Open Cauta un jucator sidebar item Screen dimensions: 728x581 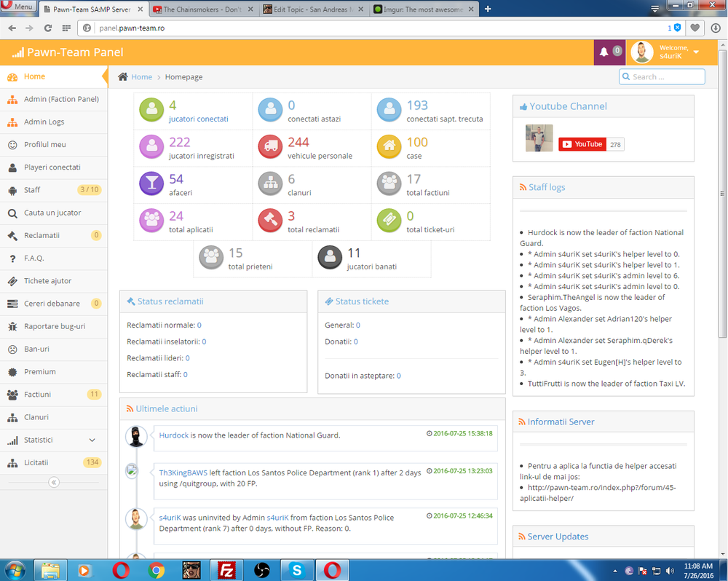click(54, 213)
